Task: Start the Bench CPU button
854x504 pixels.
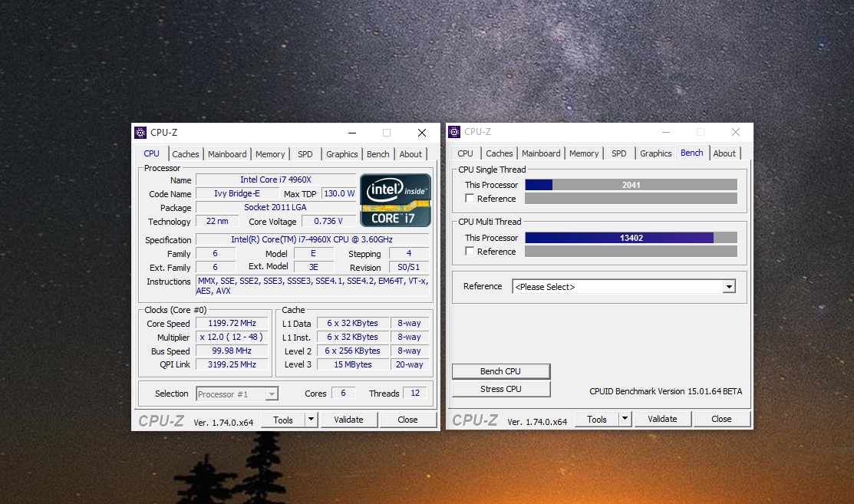Action: pyautogui.click(x=500, y=371)
